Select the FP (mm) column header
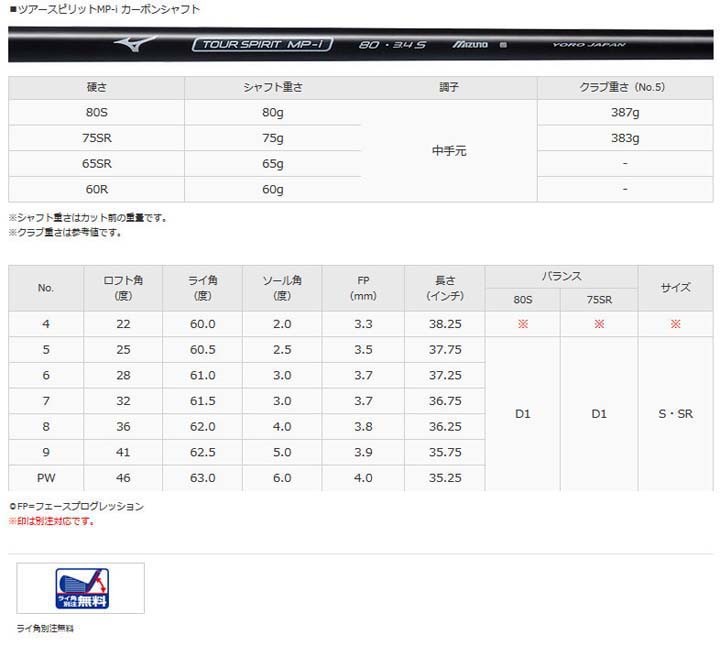Image resolution: width=720 pixels, height=646 pixels. [x=363, y=288]
